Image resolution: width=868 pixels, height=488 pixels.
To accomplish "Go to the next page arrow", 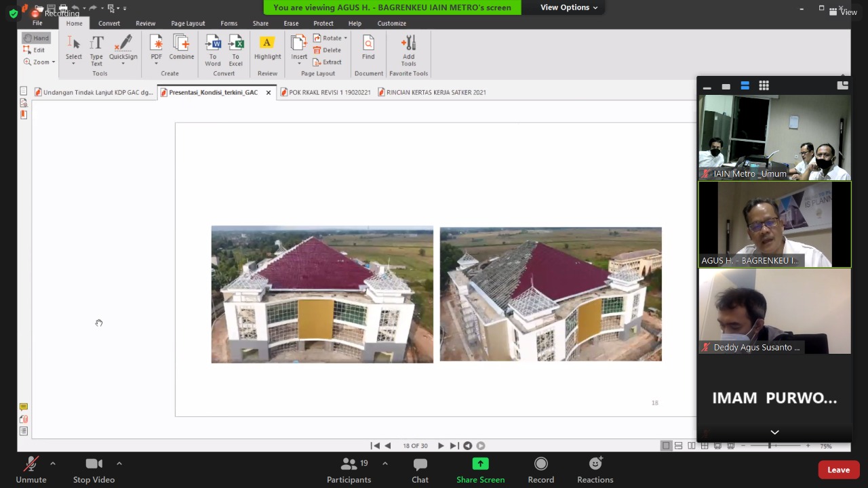I will (441, 445).
